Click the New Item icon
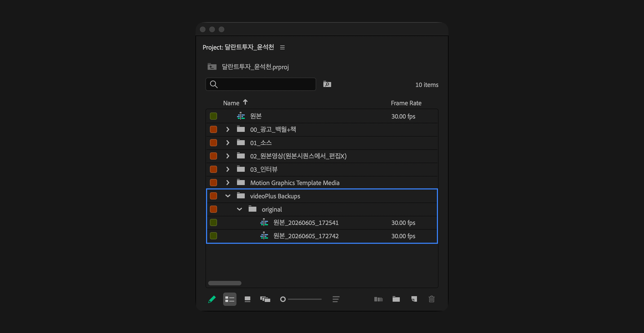Viewport: 644px width, 333px height. [x=414, y=299]
